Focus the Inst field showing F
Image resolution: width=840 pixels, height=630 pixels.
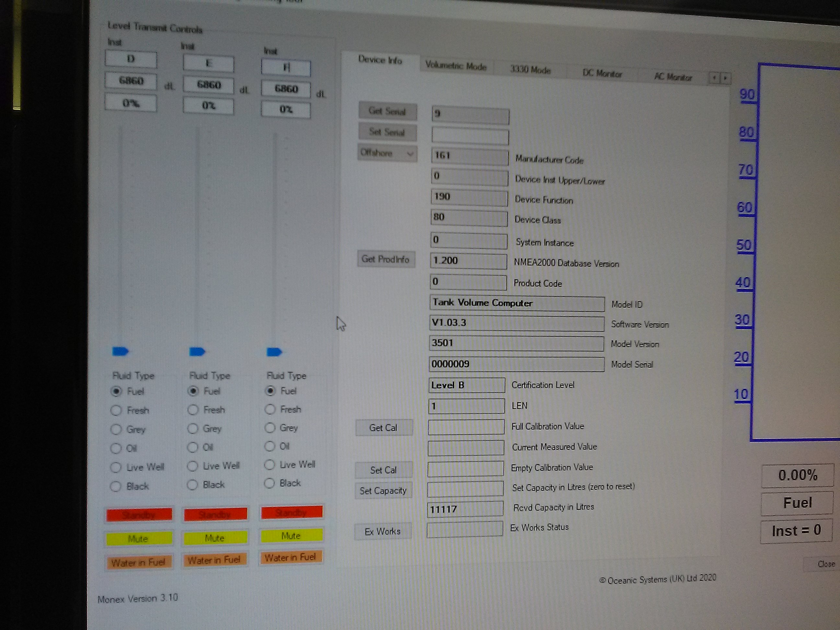tap(286, 68)
